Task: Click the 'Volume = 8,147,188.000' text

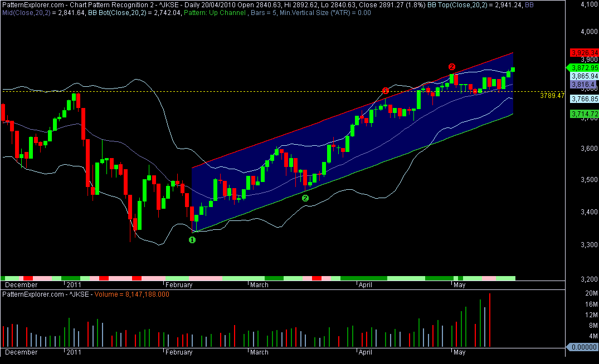Action: pyautogui.click(x=132, y=294)
